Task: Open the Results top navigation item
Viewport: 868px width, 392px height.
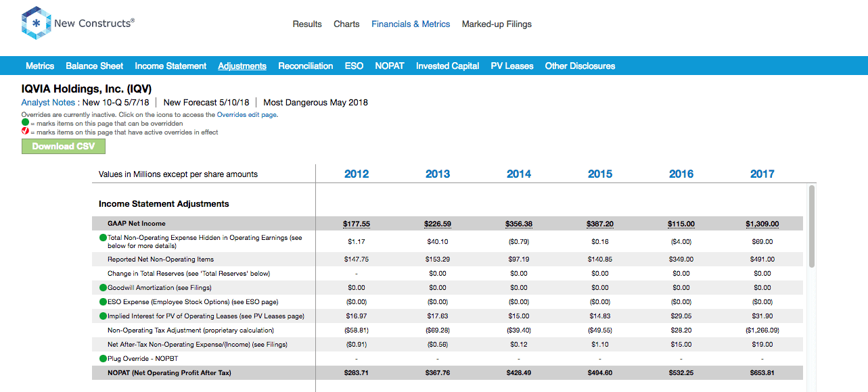Action: (x=307, y=24)
